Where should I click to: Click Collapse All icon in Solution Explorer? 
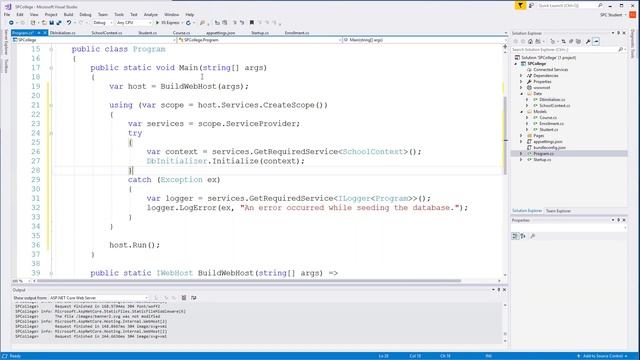click(571, 41)
